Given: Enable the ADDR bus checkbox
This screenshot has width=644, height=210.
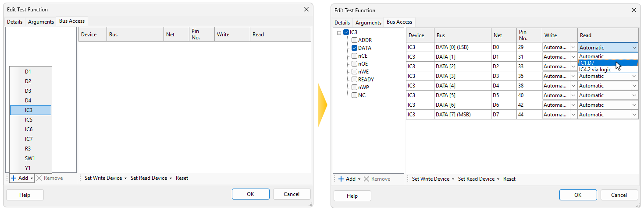Looking at the screenshot, I should coord(355,40).
